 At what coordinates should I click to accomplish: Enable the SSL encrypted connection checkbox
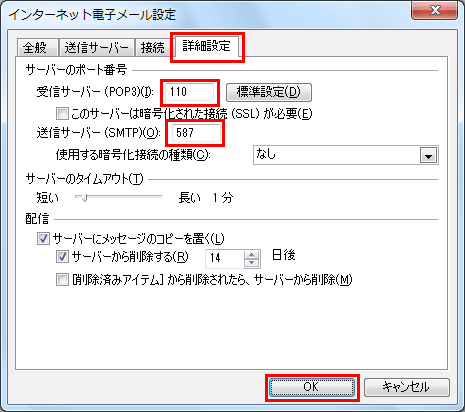click(62, 114)
